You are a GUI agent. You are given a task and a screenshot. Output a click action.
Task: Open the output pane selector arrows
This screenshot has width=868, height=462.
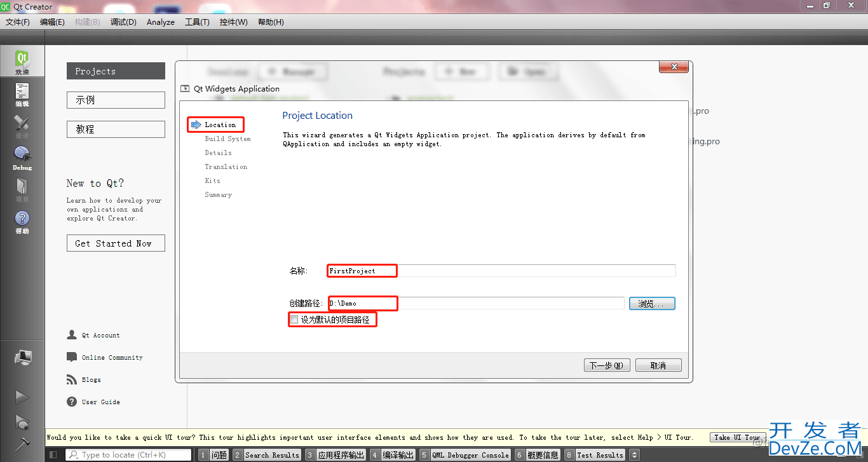[x=634, y=455]
